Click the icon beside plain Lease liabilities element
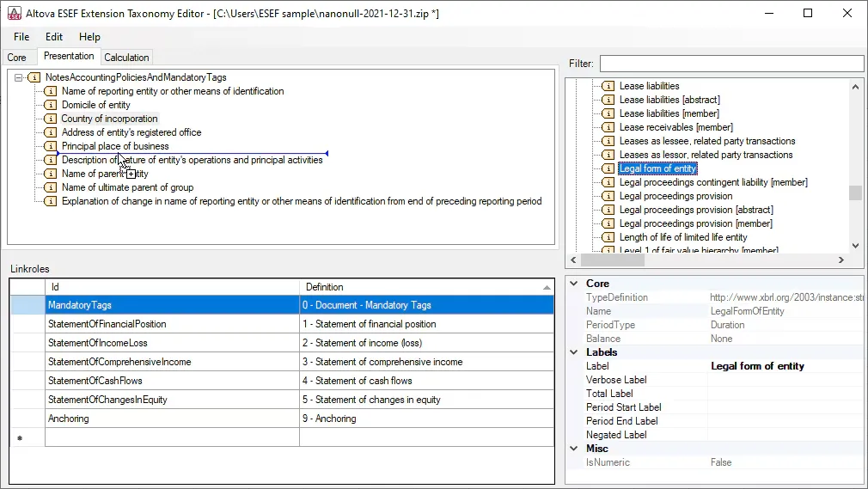This screenshot has width=868, height=489. [608, 86]
